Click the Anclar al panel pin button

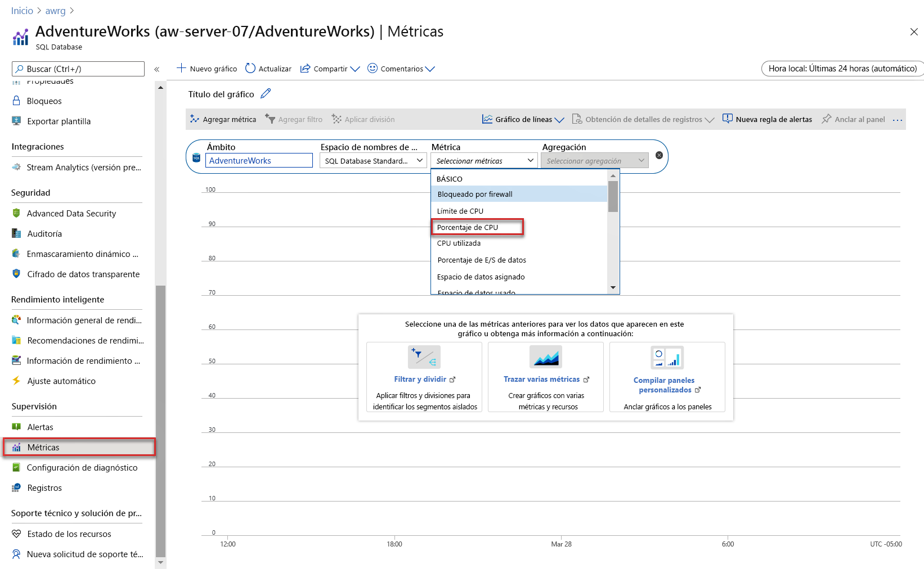853,119
